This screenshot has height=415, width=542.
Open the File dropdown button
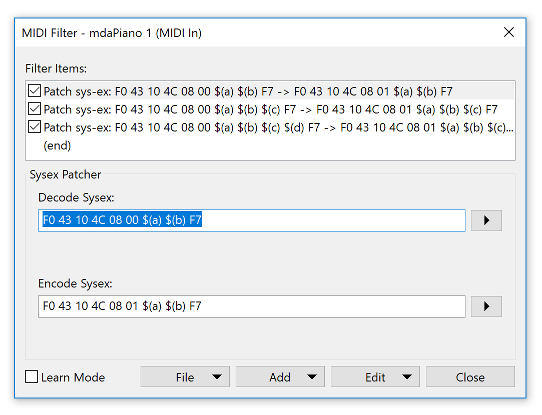coord(185,377)
